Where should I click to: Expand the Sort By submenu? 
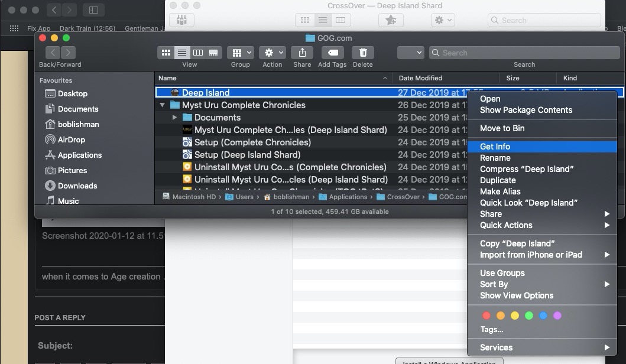click(542, 284)
